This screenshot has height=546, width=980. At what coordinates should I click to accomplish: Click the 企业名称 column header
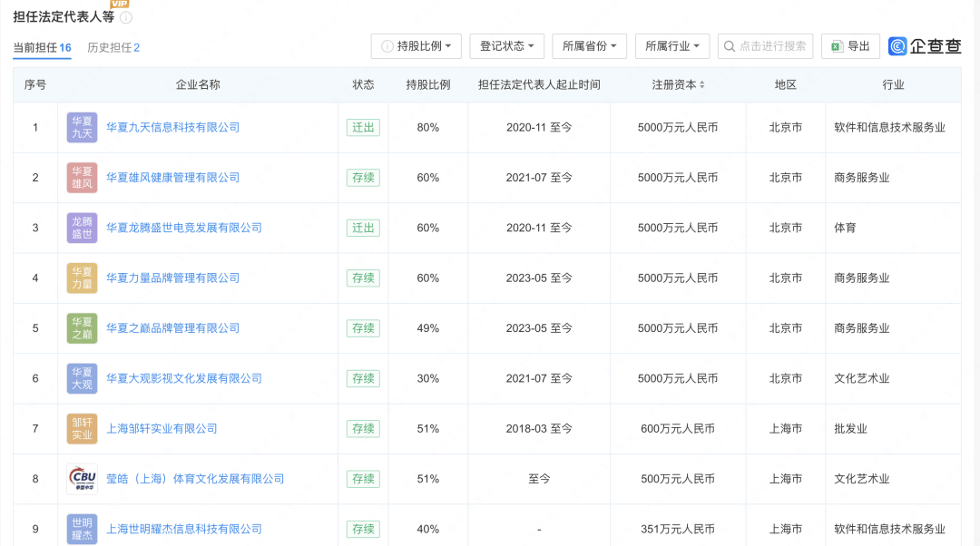(x=198, y=85)
